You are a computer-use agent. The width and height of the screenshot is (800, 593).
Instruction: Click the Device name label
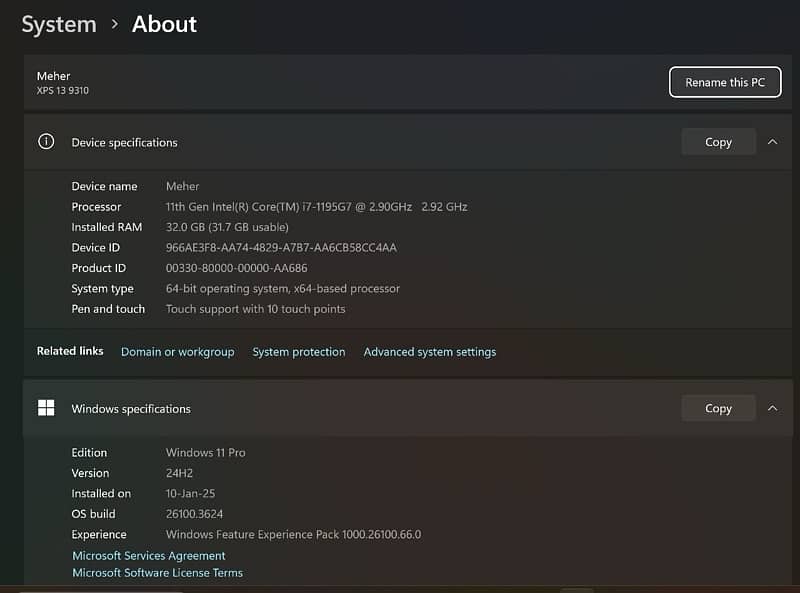[104, 186]
